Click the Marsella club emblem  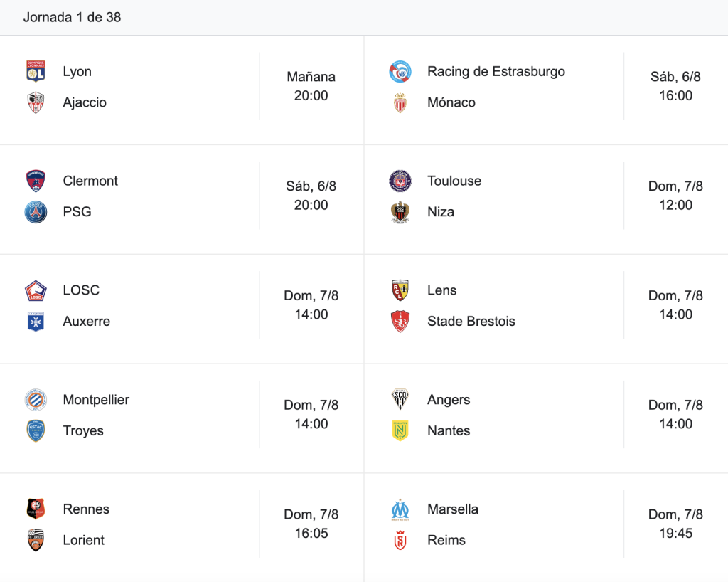tap(400, 510)
